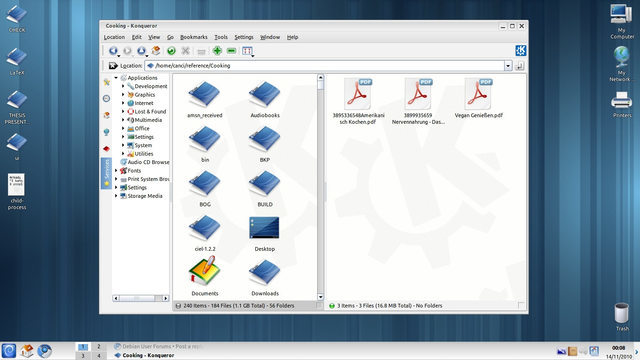The width and height of the screenshot is (640, 360).
Task: Open My Computer desktop icon
Action: tap(622, 21)
